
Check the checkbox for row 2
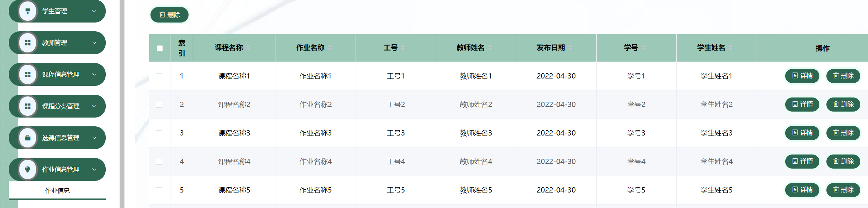point(160,105)
